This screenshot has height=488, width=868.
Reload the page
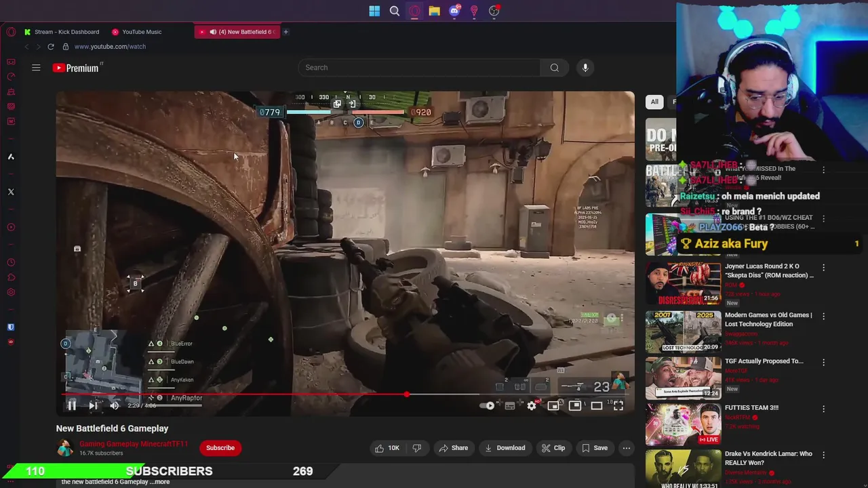tap(51, 47)
